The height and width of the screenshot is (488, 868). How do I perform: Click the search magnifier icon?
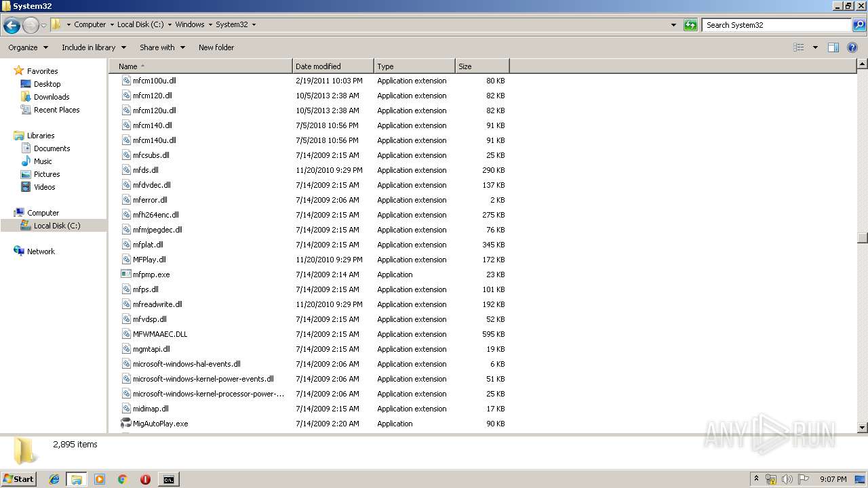(859, 25)
